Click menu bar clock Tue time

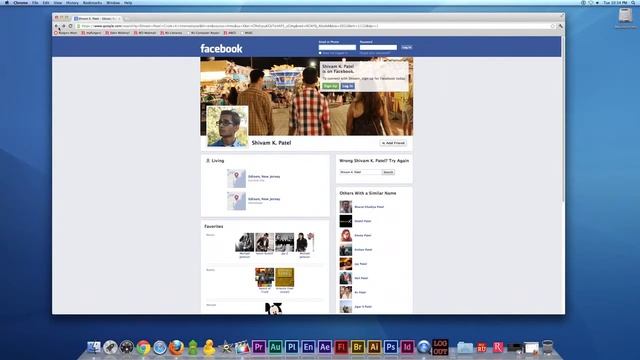click(x=615, y=2)
